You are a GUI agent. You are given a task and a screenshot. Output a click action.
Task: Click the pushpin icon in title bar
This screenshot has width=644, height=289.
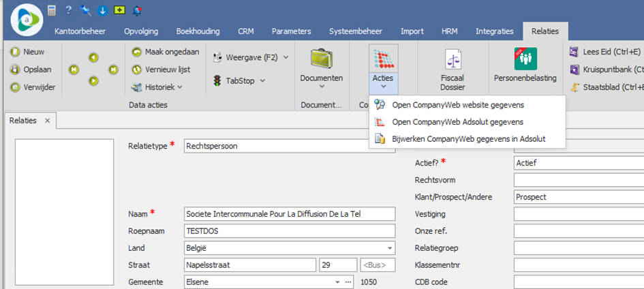(x=85, y=11)
